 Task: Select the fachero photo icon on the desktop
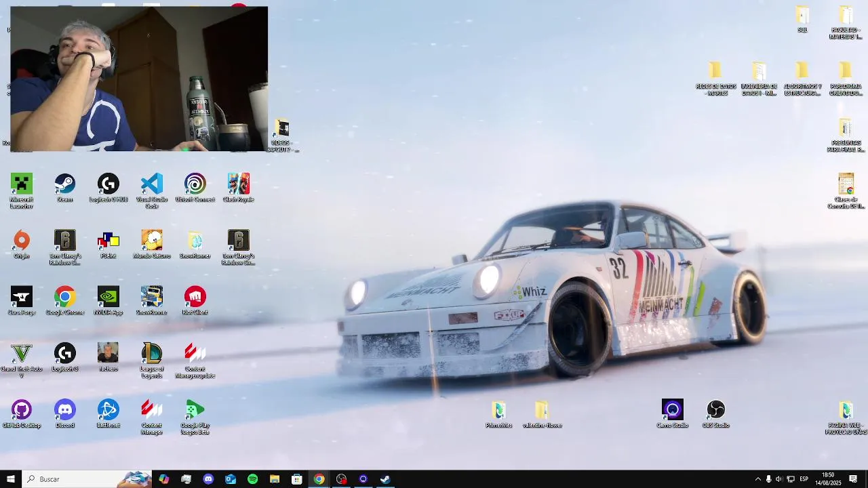pos(108,357)
